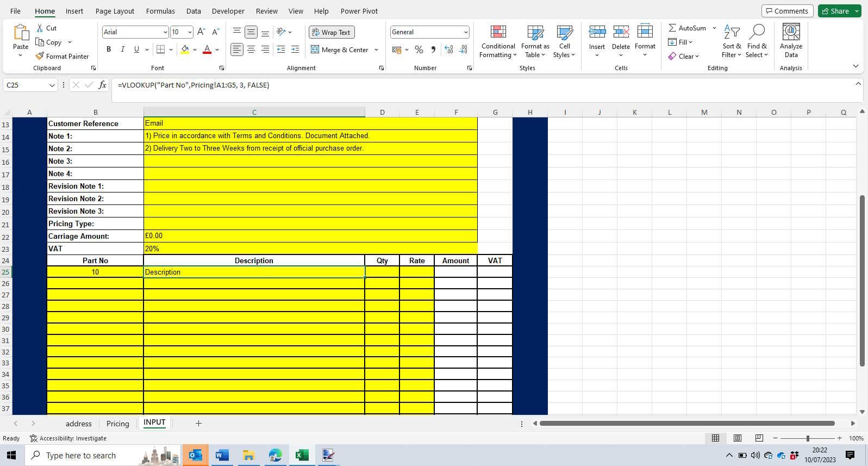Open Find & Select menu
Screen dimensions: 868x466
pos(757,42)
